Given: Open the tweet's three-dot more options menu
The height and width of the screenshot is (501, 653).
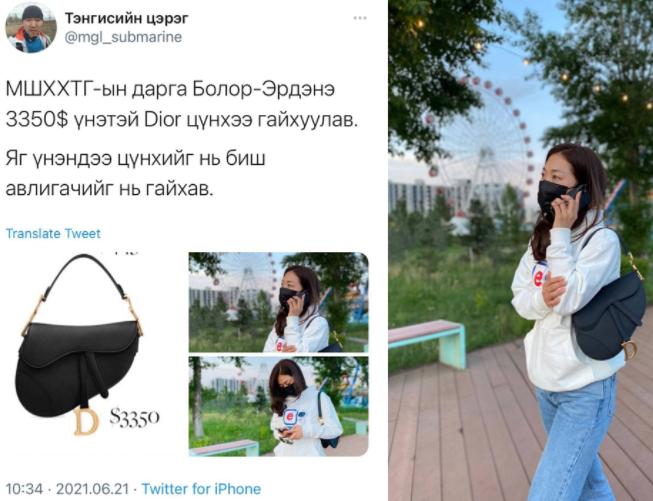Looking at the screenshot, I should (x=359, y=18).
